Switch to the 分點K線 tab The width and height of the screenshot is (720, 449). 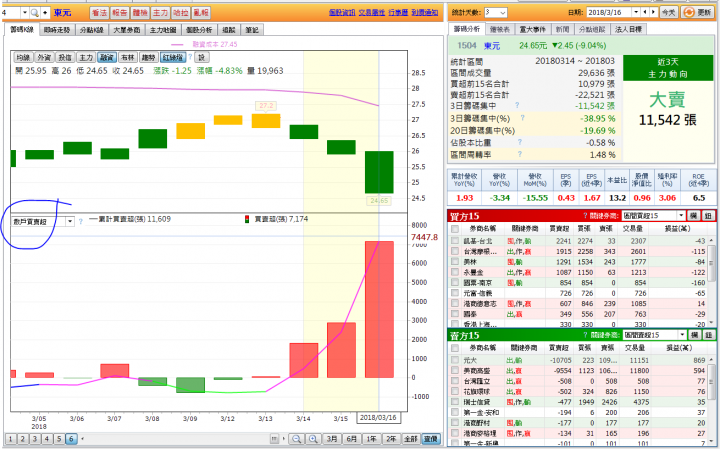click(91, 30)
